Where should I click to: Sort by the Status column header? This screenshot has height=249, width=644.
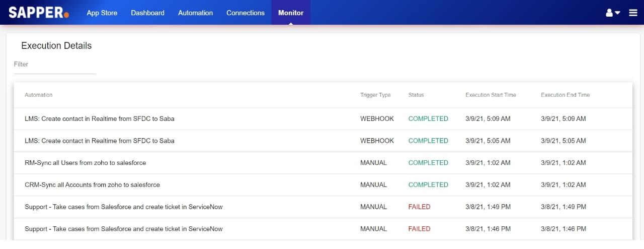pos(416,95)
